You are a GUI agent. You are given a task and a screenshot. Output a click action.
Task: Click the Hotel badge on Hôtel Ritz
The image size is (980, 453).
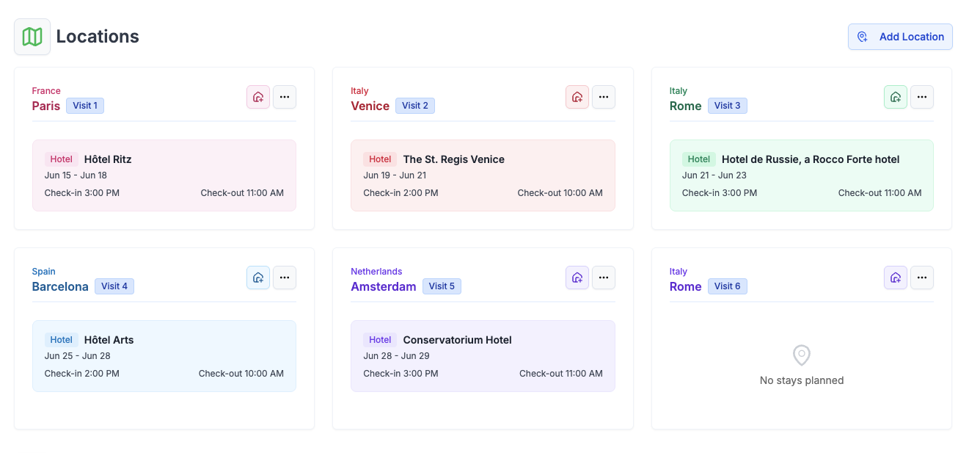click(x=61, y=159)
